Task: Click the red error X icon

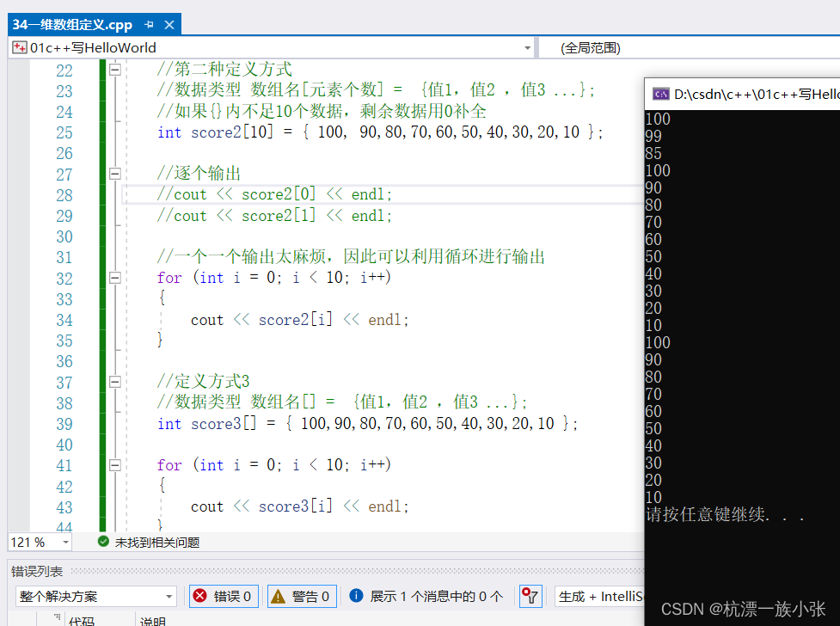Action: 200,596
